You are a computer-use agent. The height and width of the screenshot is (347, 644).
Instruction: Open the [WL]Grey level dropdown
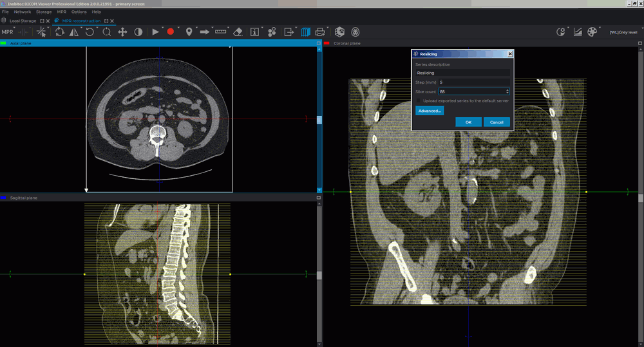point(623,32)
